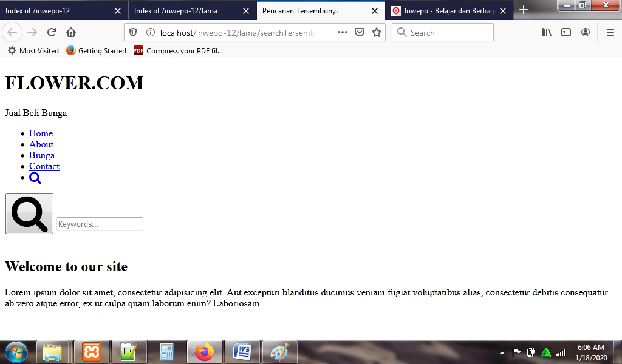Open Calculator from the taskbar

pos(166,352)
